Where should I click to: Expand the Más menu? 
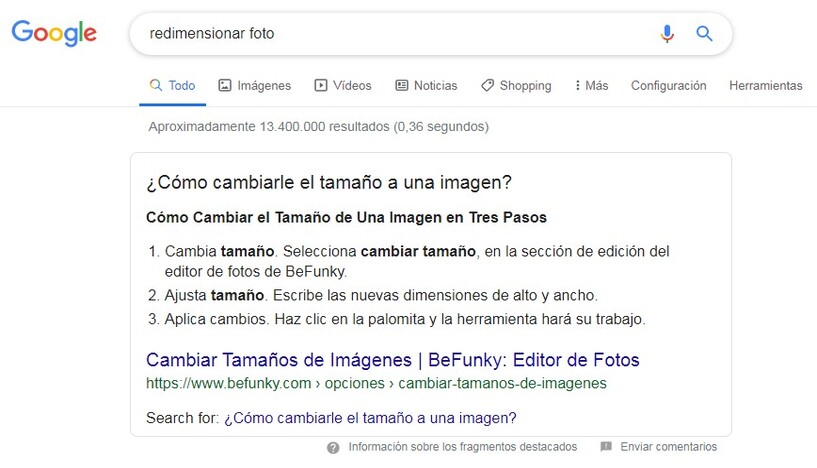tap(591, 85)
